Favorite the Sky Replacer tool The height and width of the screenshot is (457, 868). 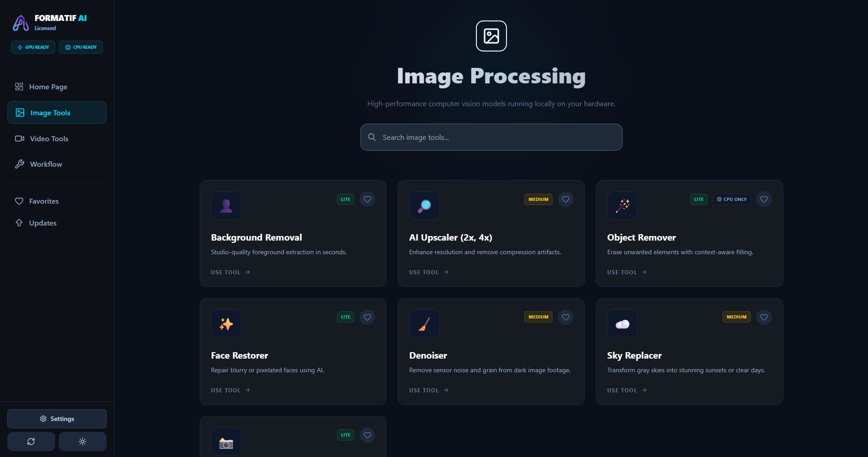coord(764,317)
